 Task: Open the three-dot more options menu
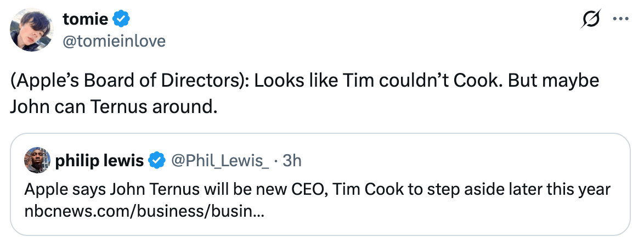[620, 19]
